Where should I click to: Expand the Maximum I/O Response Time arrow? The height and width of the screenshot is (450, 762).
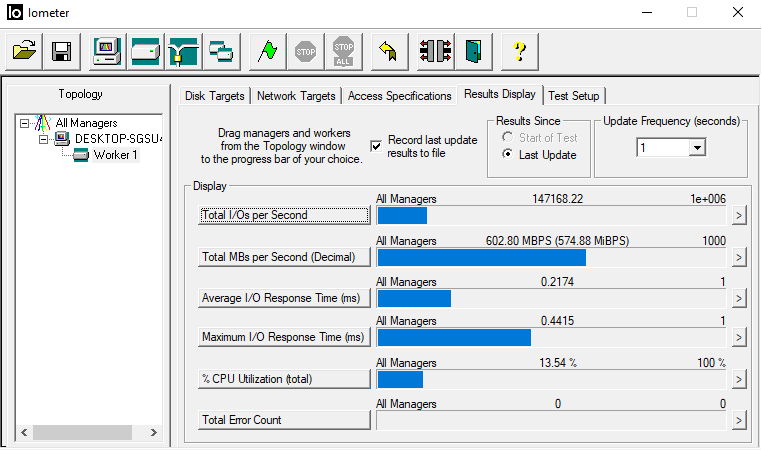(739, 337)
